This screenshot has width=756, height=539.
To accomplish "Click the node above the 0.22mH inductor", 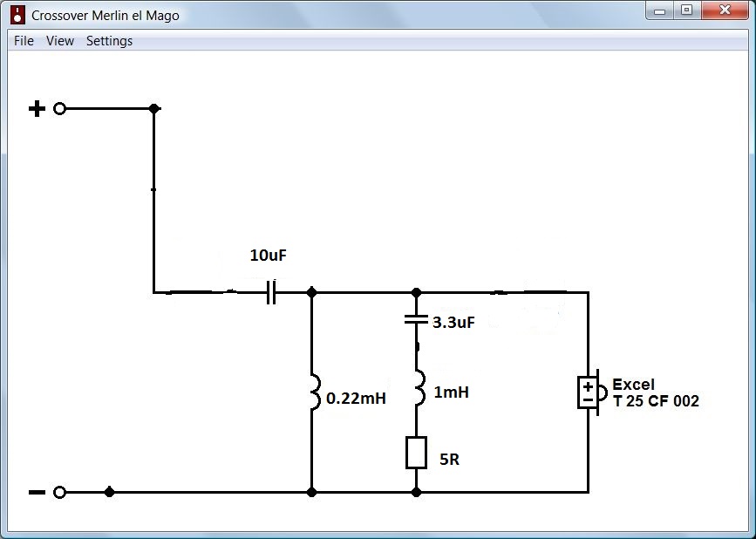I will tap(312, 292).
